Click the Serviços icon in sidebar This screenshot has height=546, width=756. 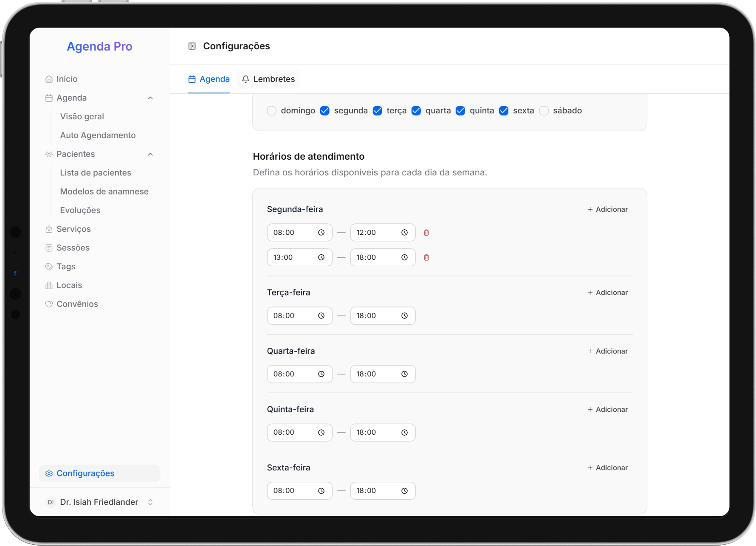tap(49, 229)
